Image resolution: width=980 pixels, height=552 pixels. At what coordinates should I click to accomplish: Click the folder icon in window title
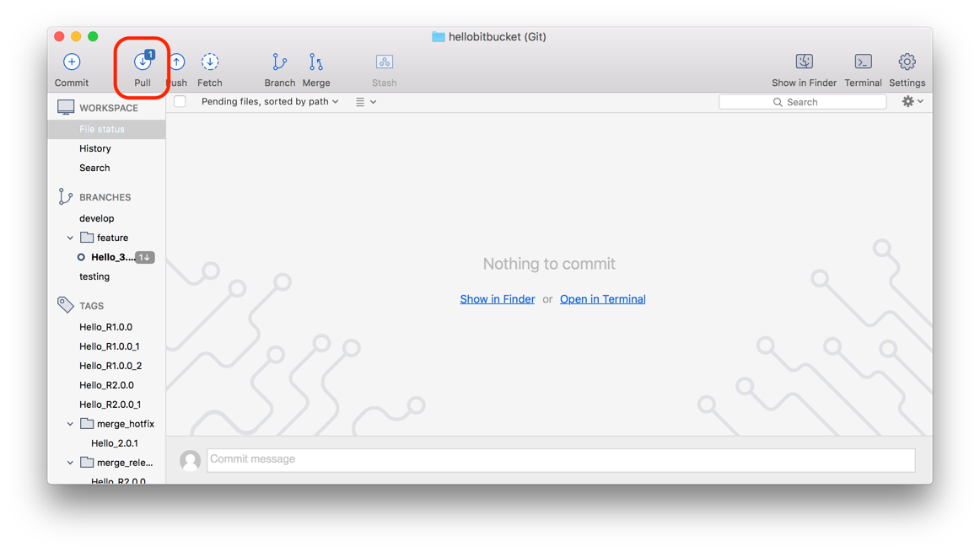(x=438, y=37)
